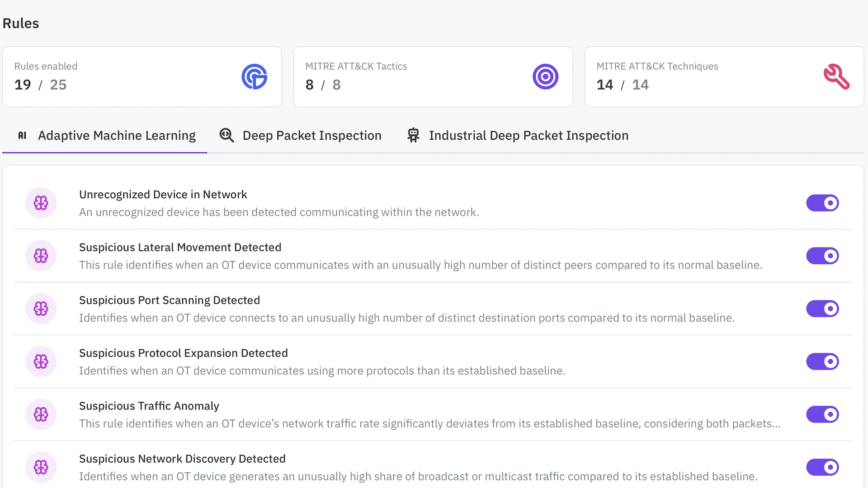Click brain icon of Suspicious Traffic Anomaly rule
Image resolution: width=868 pixels, height=488 pixels.
[41, 414]
